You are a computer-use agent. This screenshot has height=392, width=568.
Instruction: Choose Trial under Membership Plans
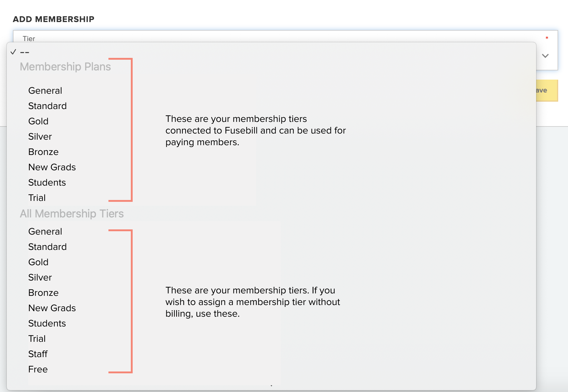[x=37, y=198]
